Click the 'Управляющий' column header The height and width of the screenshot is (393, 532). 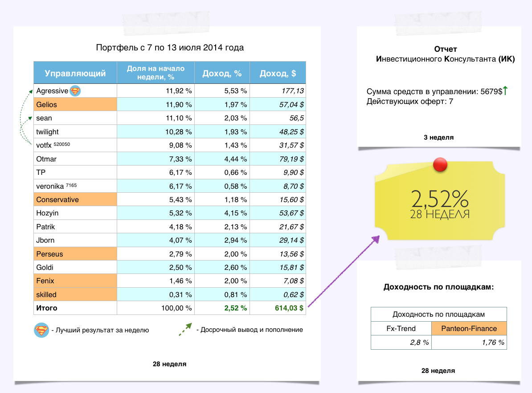tap(75, 73)
